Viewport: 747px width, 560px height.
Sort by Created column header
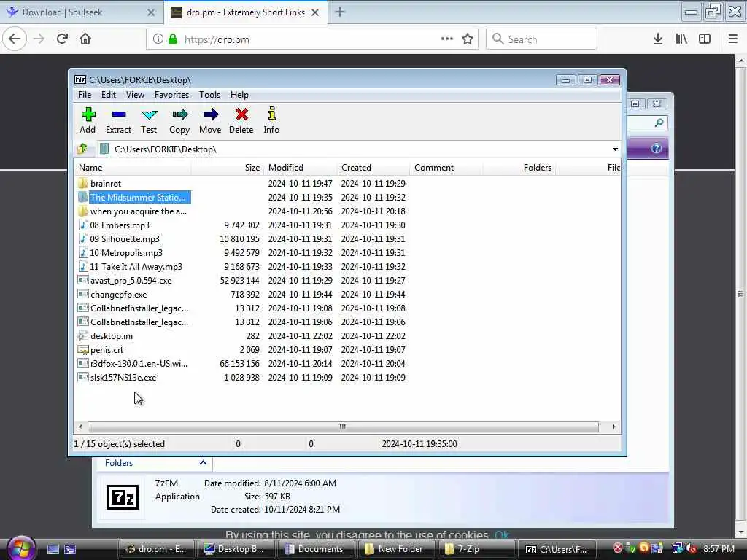373,168
